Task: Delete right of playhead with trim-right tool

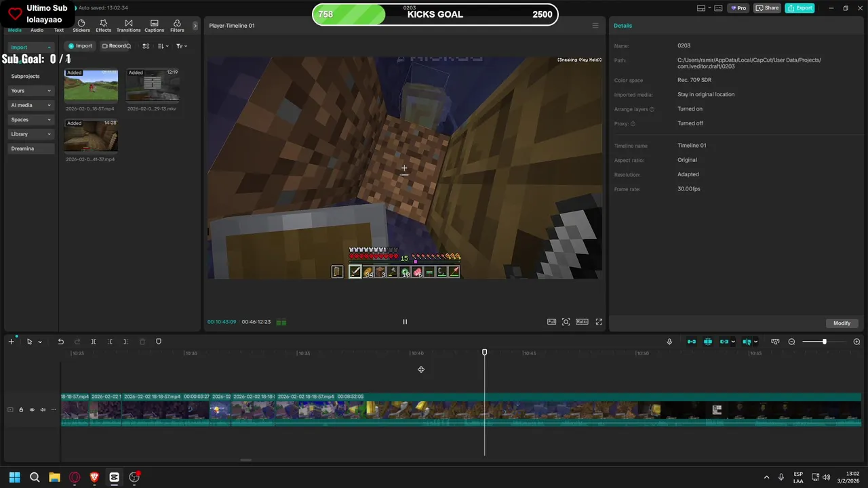Action: click(125, 342)
